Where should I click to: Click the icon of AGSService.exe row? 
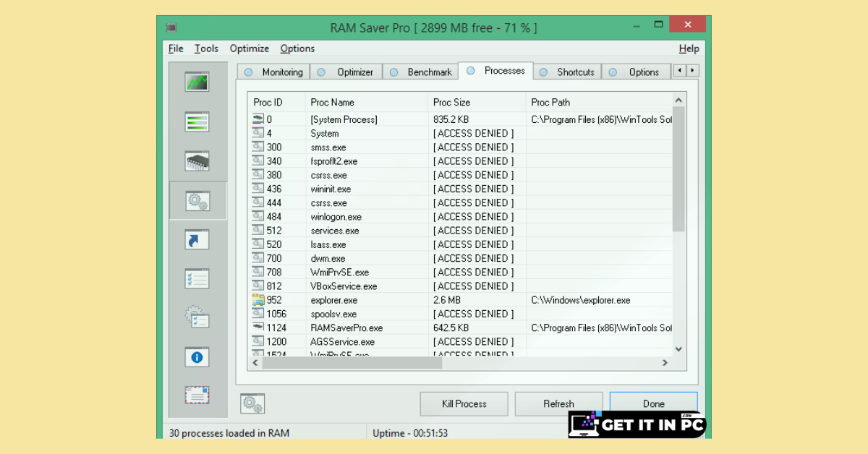[x=258, y=341]
